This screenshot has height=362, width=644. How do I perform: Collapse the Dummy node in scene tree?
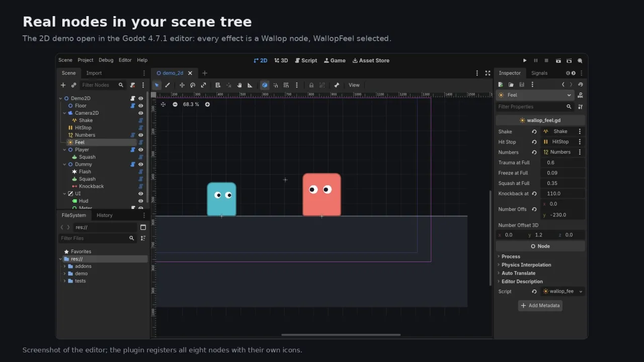64,164
